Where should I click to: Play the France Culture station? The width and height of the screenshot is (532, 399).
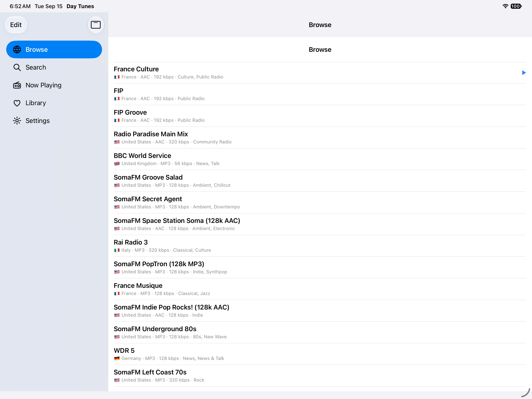coord(320,73)
